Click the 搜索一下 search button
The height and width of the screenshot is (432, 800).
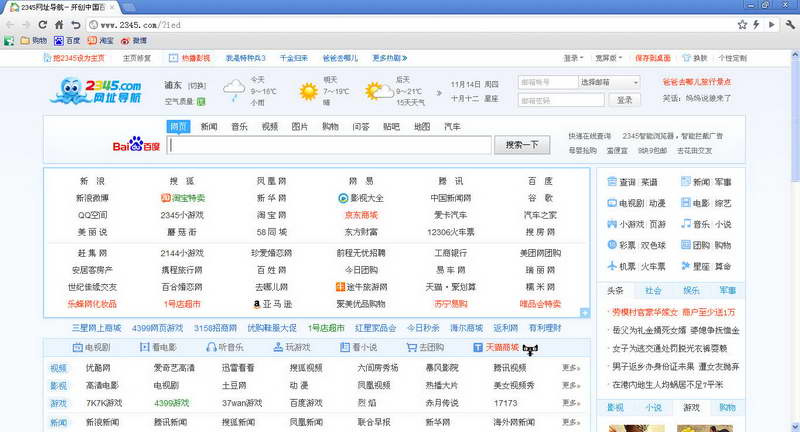click(522, 145)
